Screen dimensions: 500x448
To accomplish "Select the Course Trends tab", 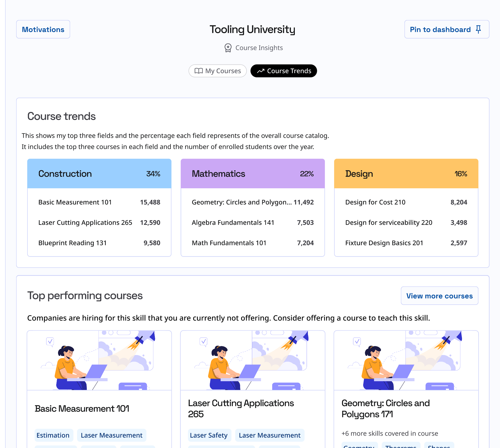I will tap(284, 71).
